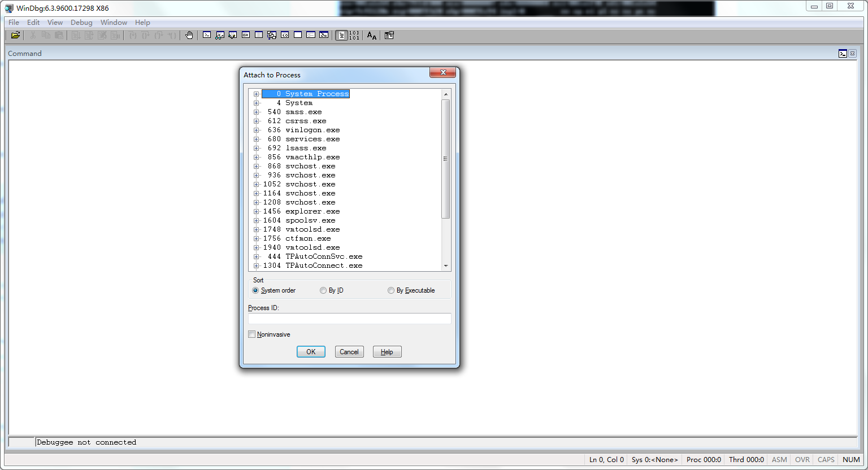
Task: Click the Paste clipboard toolbar icon
Action: point(59,35)
